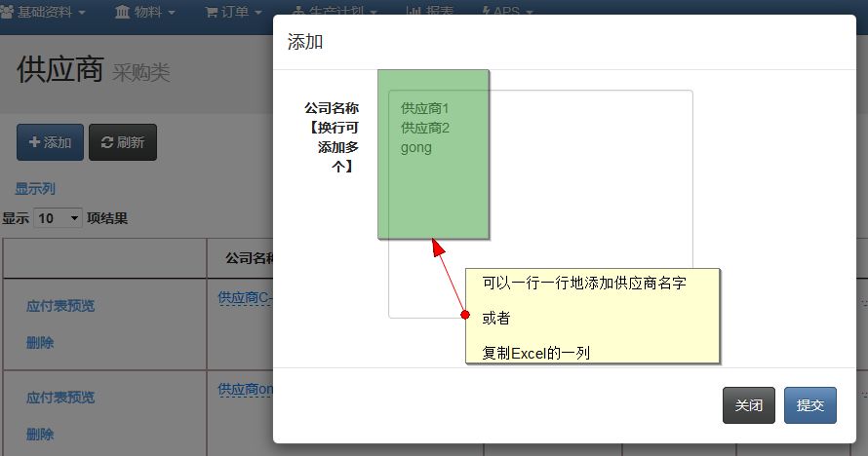Image resolution: width=868 pixels, height=456 pixels.
Task: Open 应付表预览 for the second supplier row
Action: pos(60,398)
